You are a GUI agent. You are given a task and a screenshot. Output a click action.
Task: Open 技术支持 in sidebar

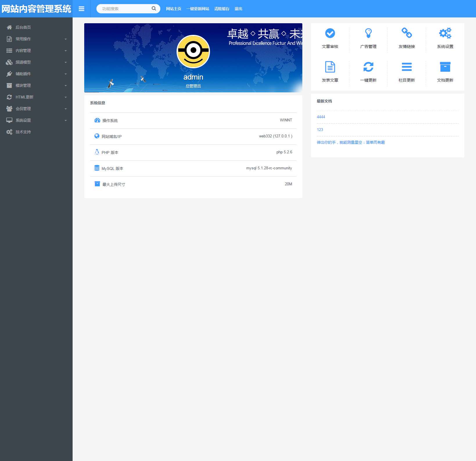pos(23,132)
